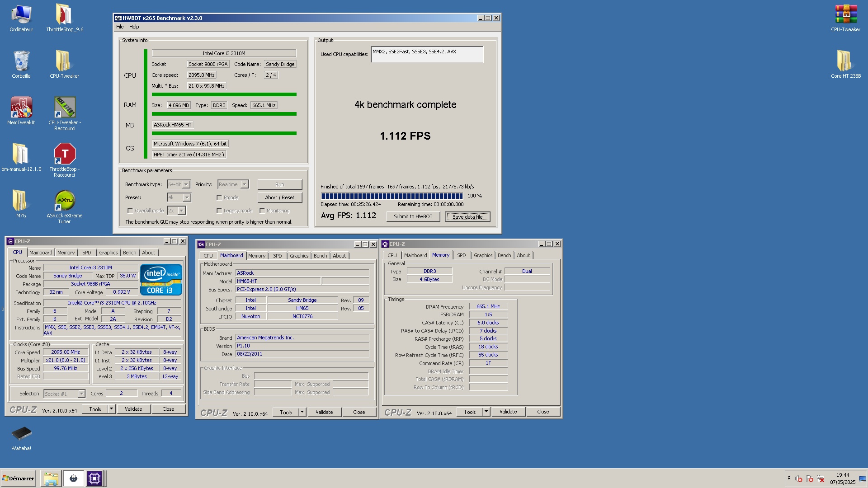Click the Show Desktop icon beside the clock
This screenshot has height=488, width=868.
click(x=863, y=479)
